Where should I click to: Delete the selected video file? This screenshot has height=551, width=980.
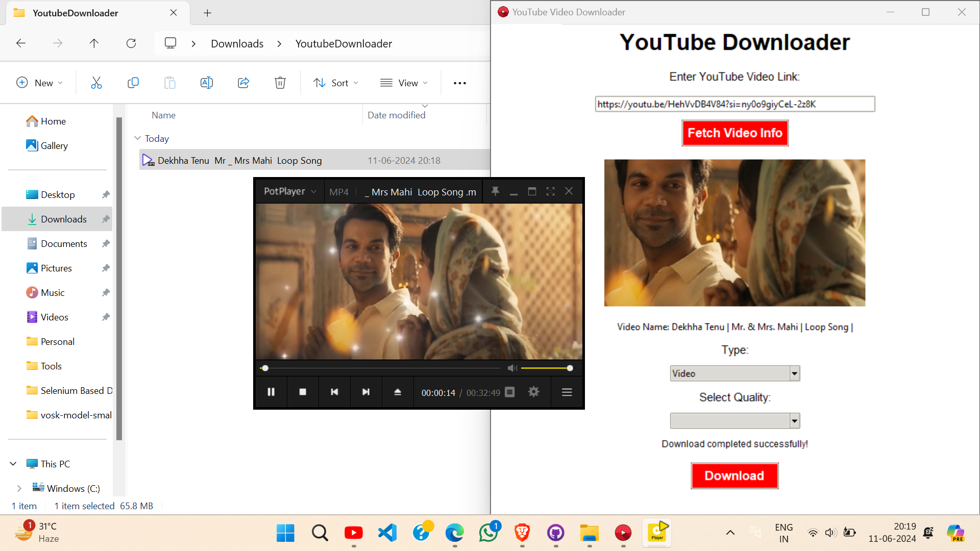click(x=280, y=82)
